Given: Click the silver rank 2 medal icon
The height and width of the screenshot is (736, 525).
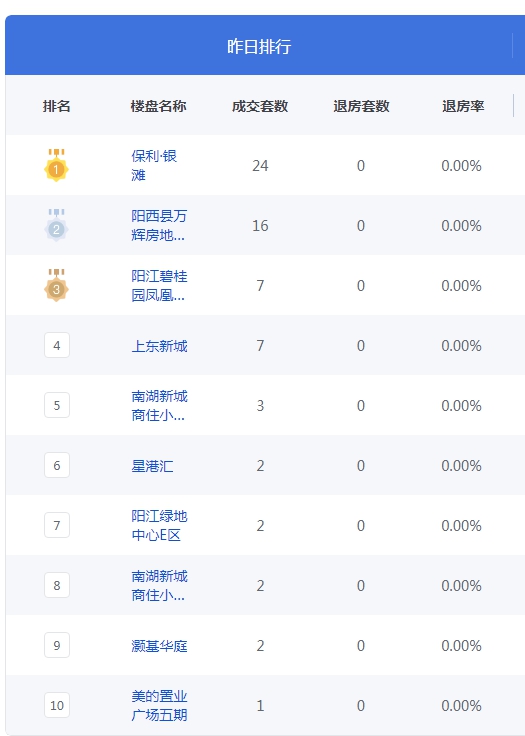Looking at the screenshot, I should click(56, 225).
